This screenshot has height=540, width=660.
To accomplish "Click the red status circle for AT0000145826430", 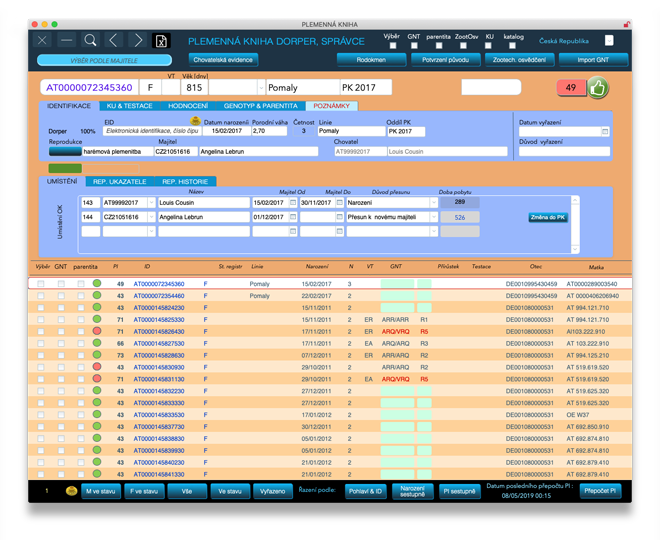I will coord(97,331).
